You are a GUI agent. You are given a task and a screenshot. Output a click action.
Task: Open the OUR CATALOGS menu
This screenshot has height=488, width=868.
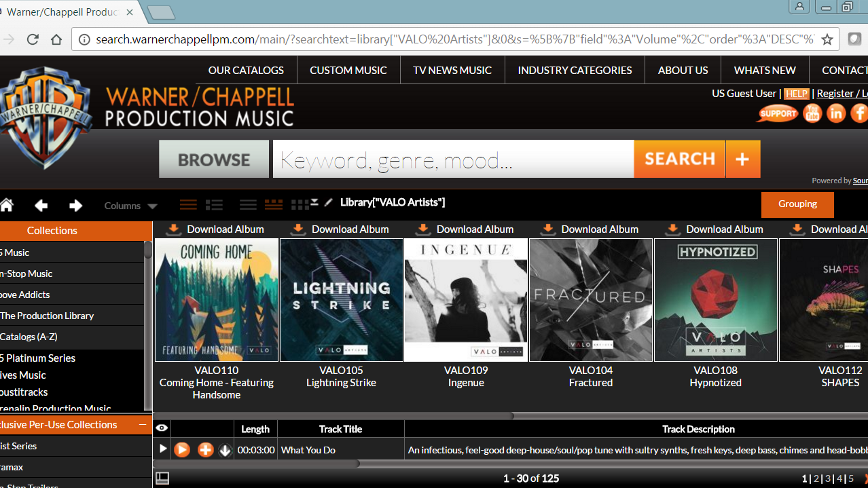point(246,70)
